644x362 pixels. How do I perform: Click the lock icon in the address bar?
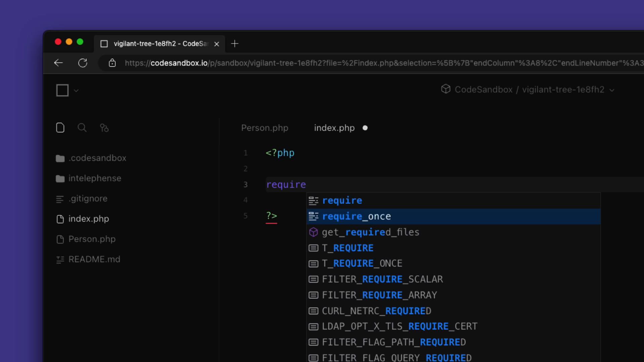click(112, 63)
